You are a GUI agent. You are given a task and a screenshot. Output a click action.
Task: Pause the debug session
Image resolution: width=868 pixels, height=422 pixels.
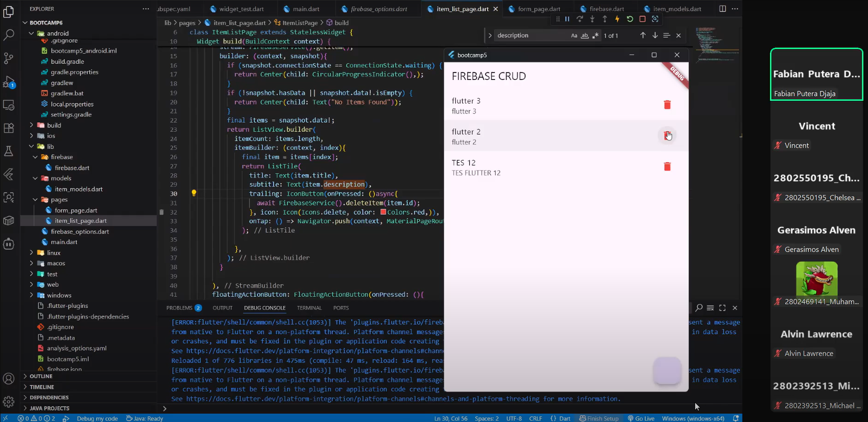(x=567, y=19)
